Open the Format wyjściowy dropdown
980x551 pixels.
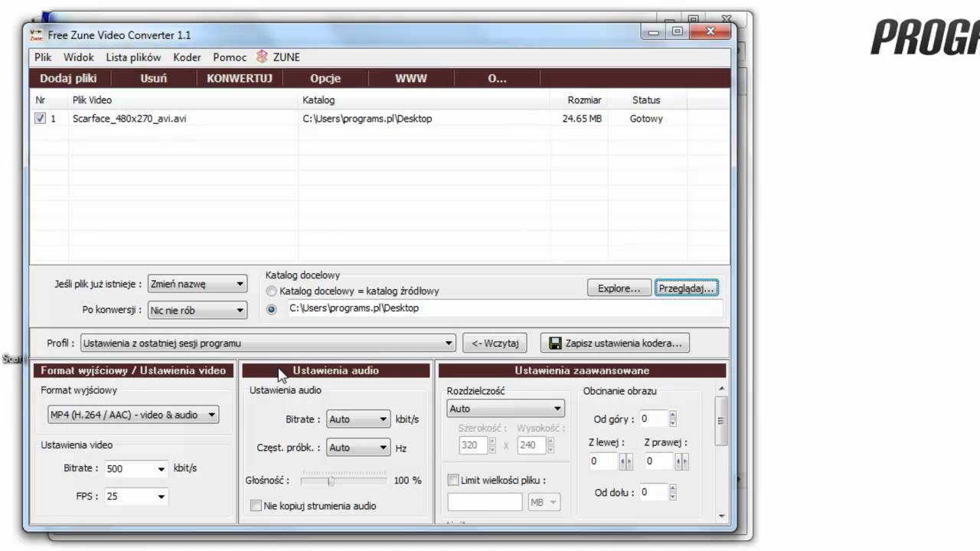point(133,415)
